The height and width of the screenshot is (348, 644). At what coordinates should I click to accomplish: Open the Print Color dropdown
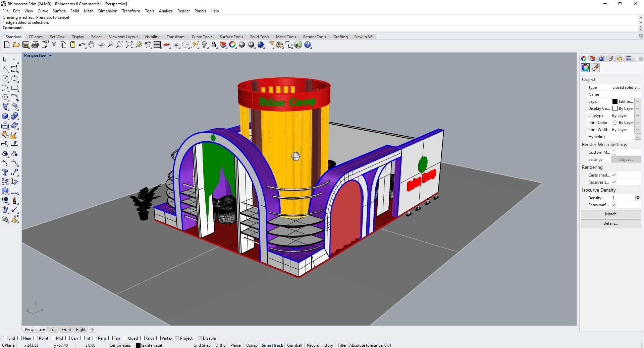pyautogui.click(x=638, y=123)
